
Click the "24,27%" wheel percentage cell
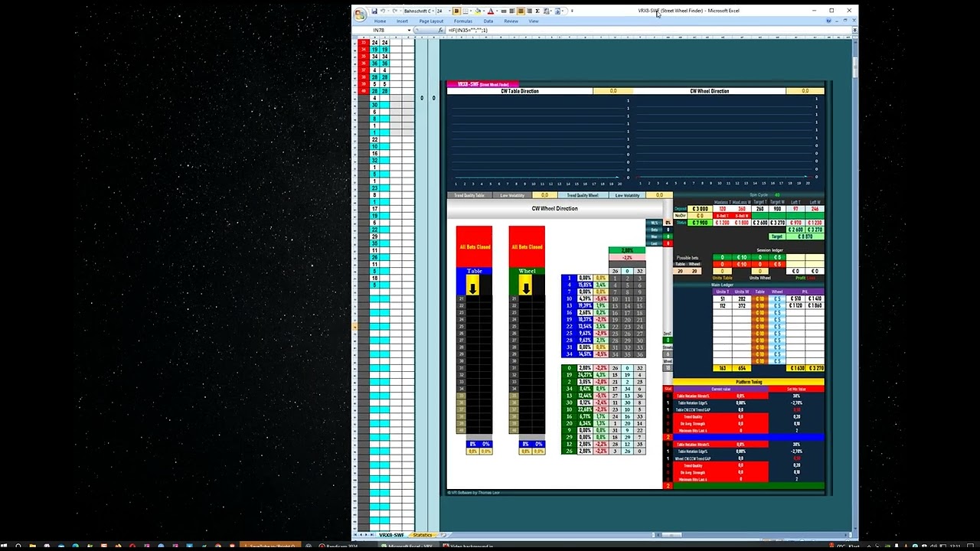pyautogui.click(x=585, y=376)
